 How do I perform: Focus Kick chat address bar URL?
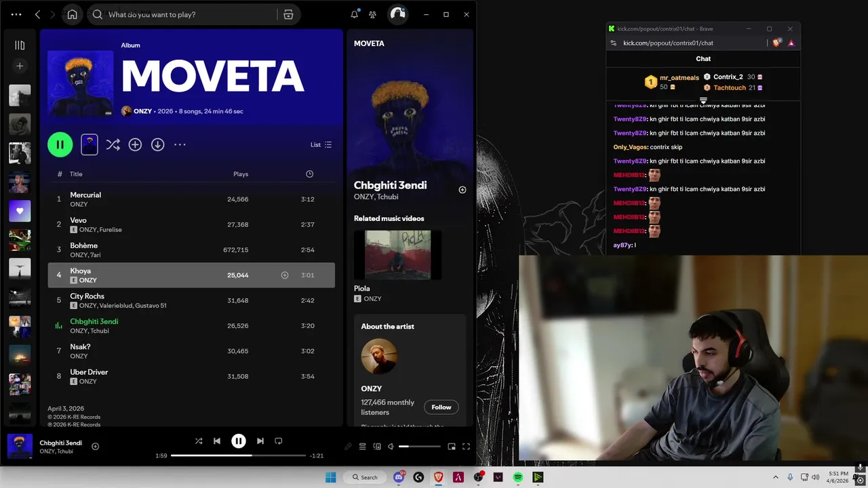pyautogui.click(x=668, y=43)
